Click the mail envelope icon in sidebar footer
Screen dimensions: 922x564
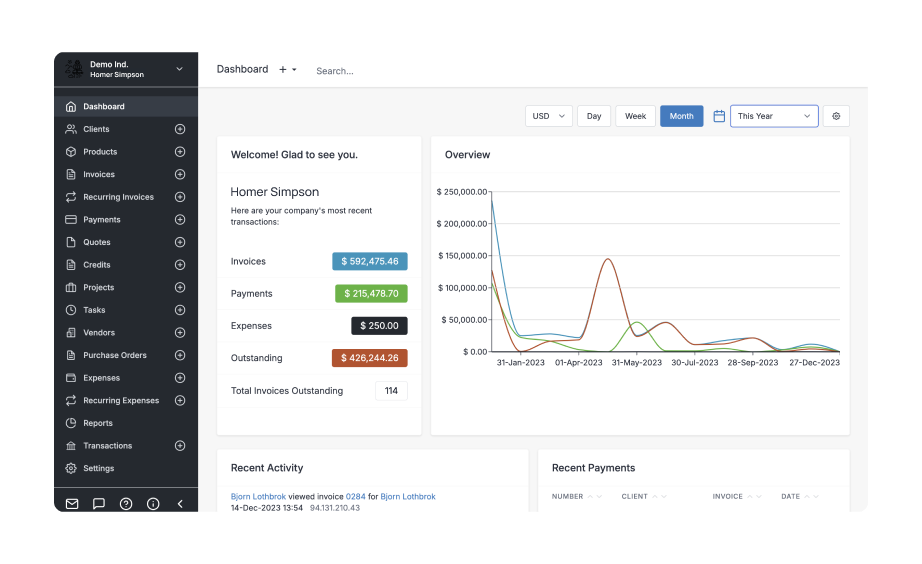pyautogui.click(x=72, y=504)
